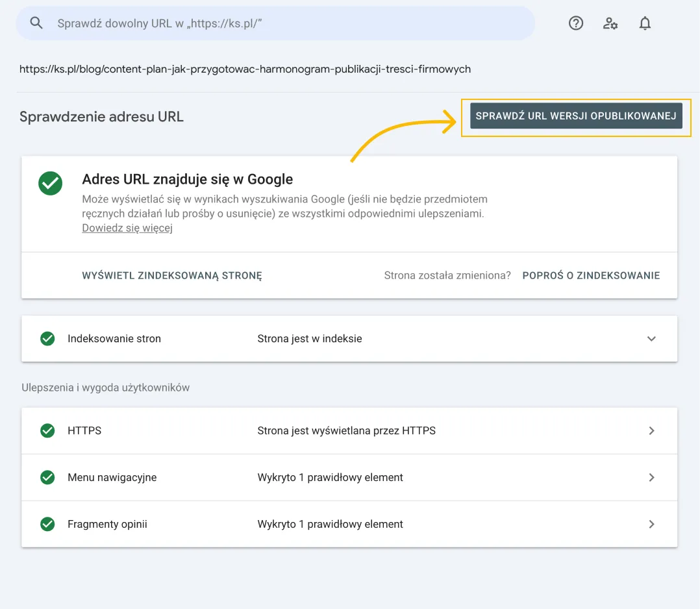
Task: Click green check icon of 'Menu nawigacyjne'
Action: click(47, 477)
